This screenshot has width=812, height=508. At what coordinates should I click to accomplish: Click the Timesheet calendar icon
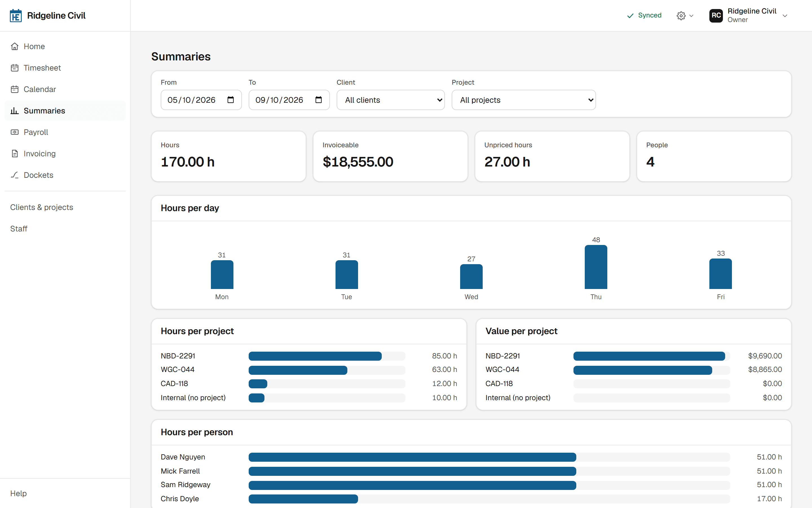point(14,68)
